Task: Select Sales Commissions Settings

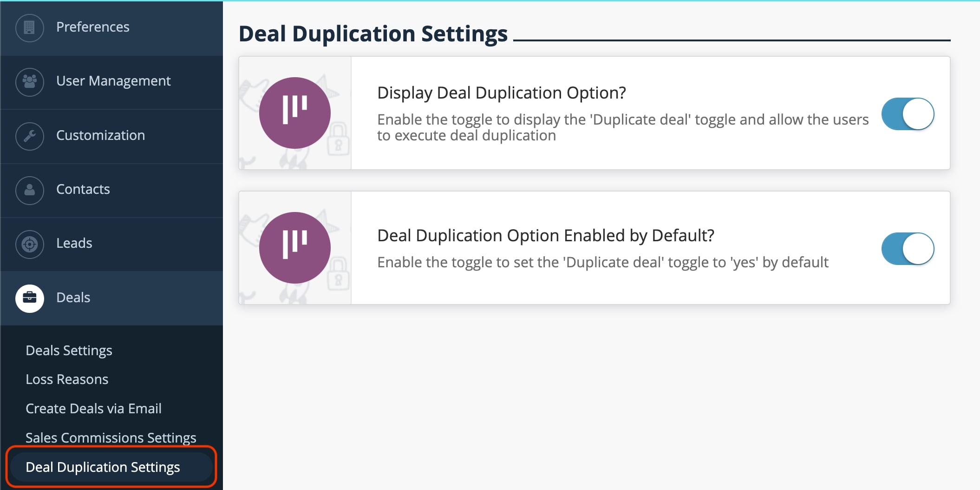Action: coord(111,437)
